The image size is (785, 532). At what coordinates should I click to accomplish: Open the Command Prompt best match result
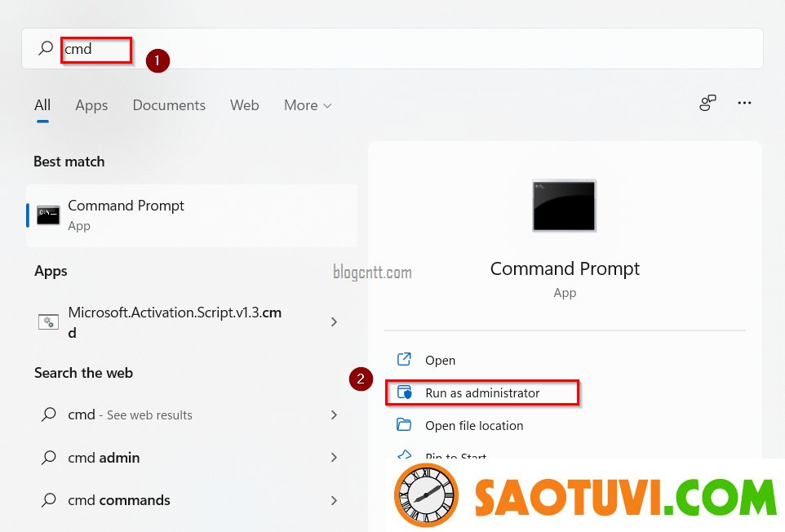(x=193, y=215)
